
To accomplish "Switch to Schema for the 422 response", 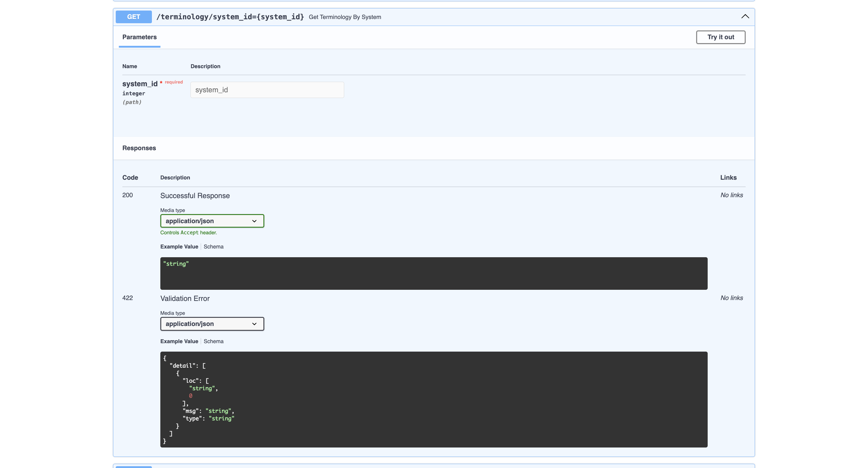I will pos(213,341).
